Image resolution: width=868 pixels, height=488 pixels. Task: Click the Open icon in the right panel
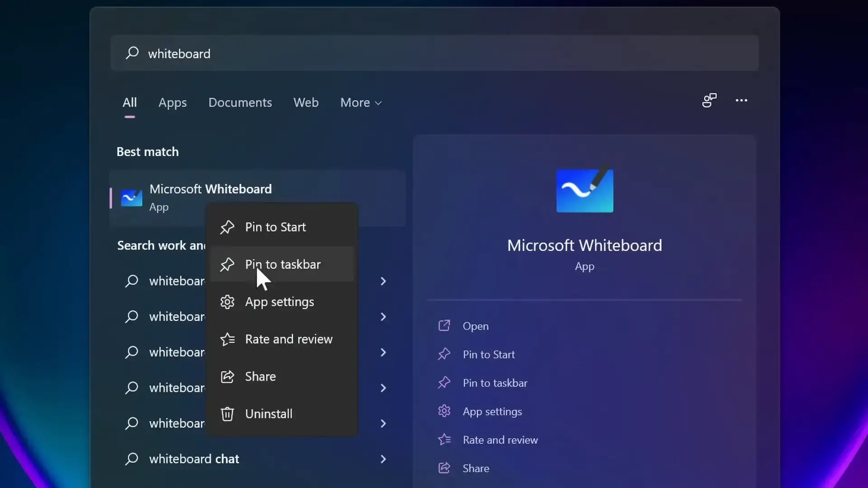point(444,326)
